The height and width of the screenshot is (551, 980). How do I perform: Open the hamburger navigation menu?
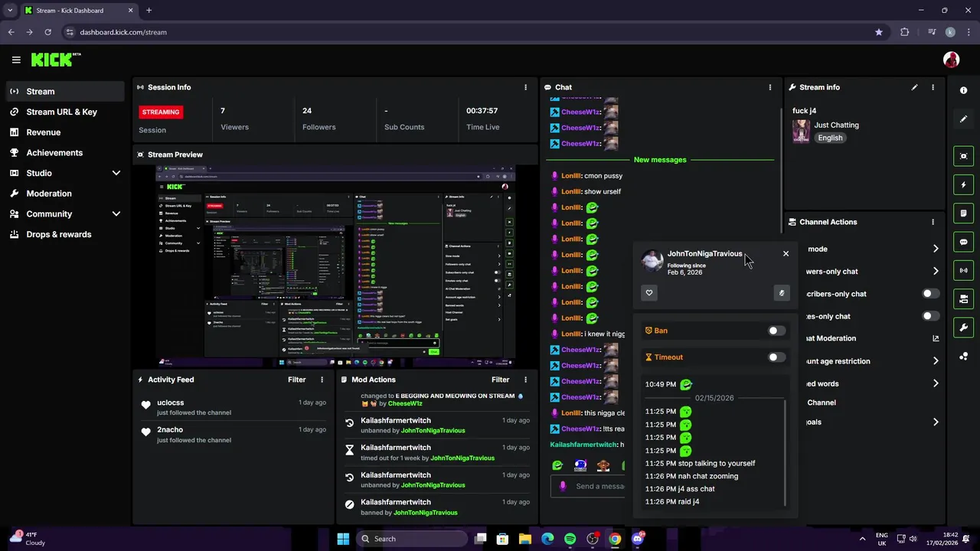(16, 60)
